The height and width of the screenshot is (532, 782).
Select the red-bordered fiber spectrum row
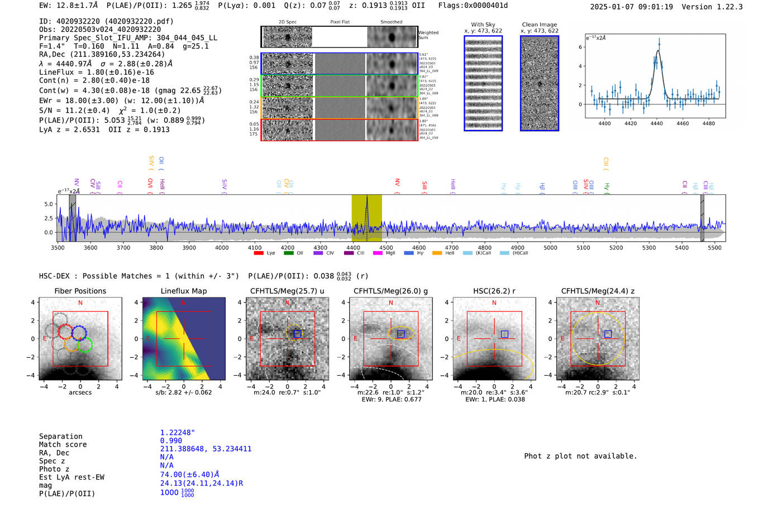[x=339, y=130]
